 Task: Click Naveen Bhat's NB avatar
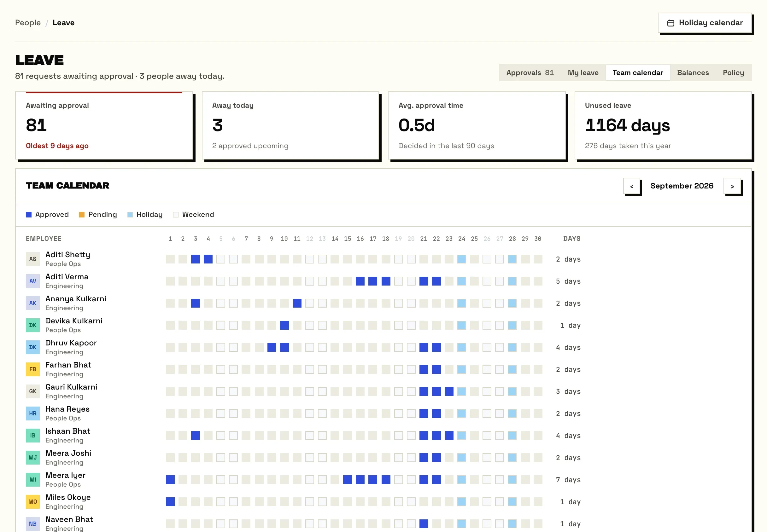tap(33, 524)
